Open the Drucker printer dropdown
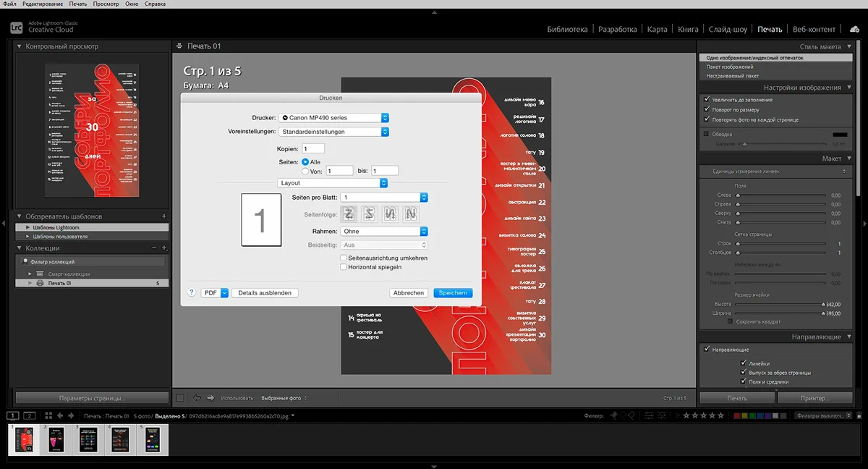The image size is (868, 469). tap(334, 117)
